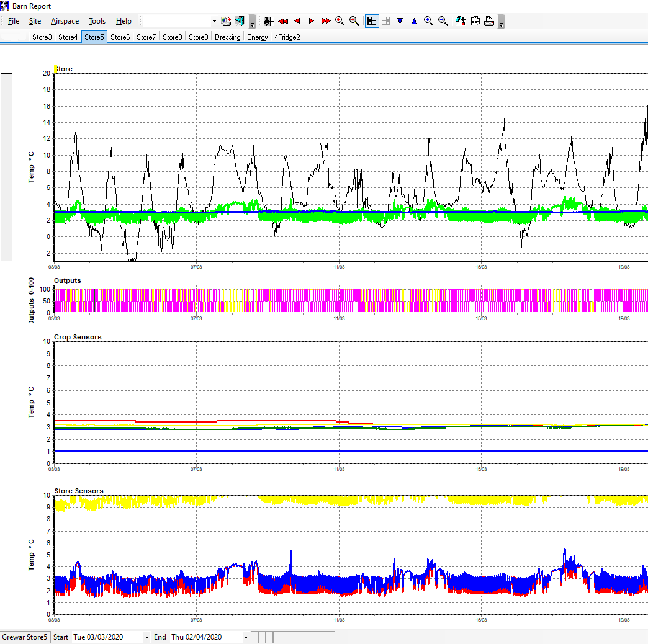The height and width of the screenshot is (644, 648).
Task: Open the File menu
Action: (x=13, y=21)
